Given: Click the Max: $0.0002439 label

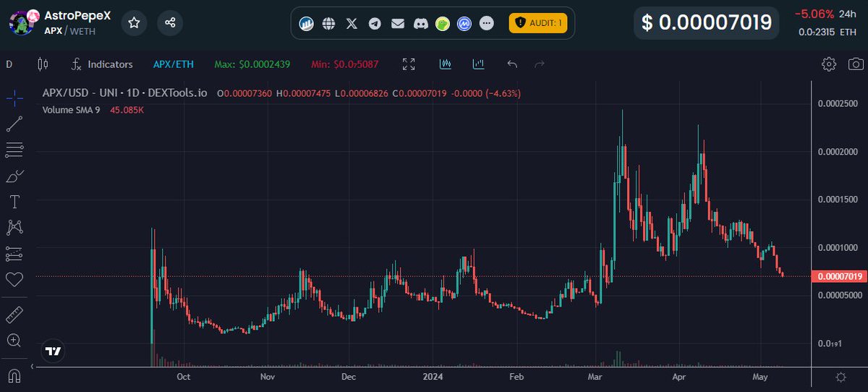Looking at the screenshot, I should [252, 64].
